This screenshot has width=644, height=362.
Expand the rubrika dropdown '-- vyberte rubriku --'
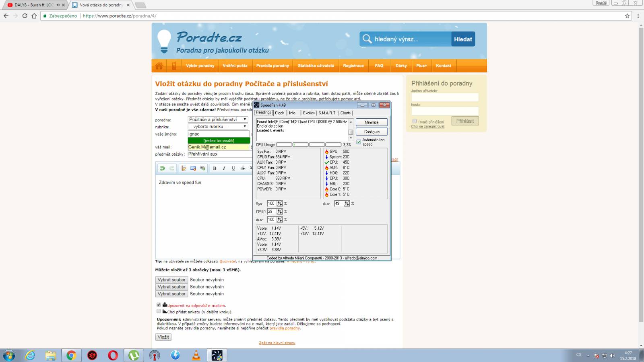pyautogui.click(x=218, y=126)
